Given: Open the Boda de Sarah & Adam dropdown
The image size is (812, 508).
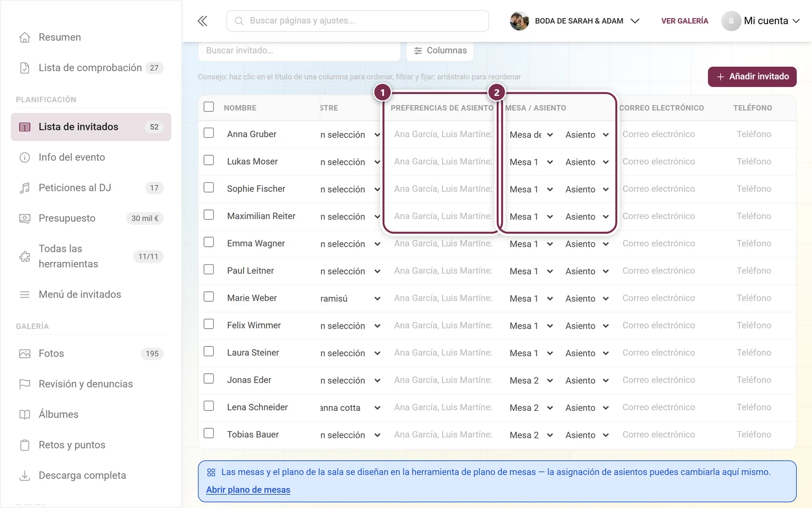Looking at the screenshot, I should click(x=575, y=21).
